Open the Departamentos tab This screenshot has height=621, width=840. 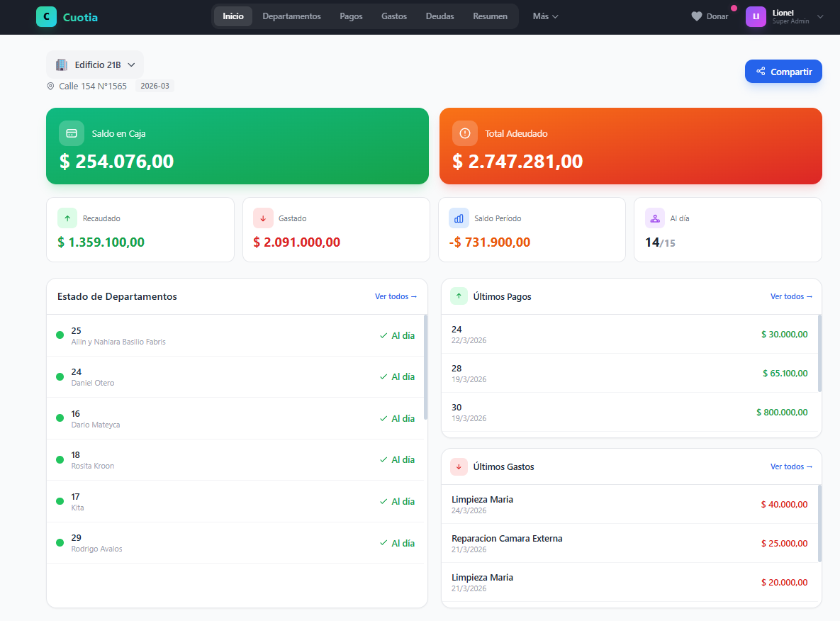point(291,16)
